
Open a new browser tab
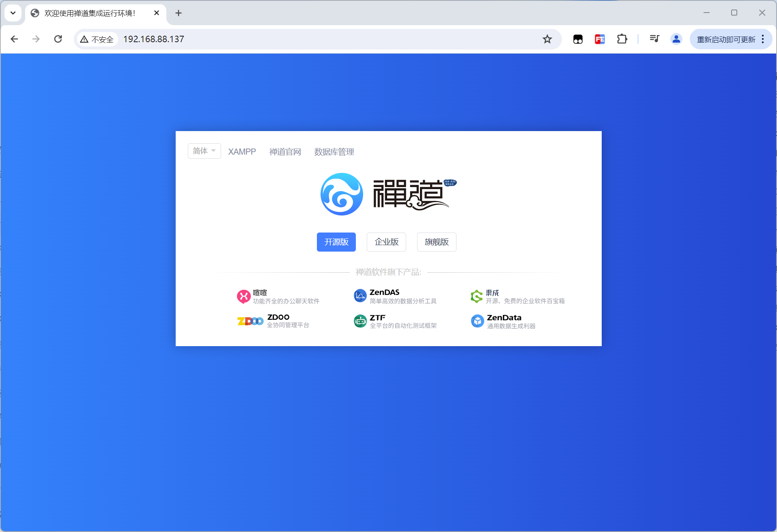(179, 13)
